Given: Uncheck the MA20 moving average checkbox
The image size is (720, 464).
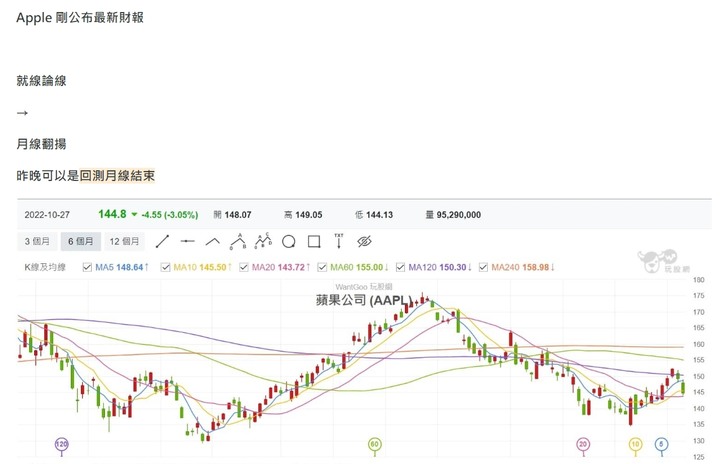Looking at the screenshot, I should (x=244, y=267).
